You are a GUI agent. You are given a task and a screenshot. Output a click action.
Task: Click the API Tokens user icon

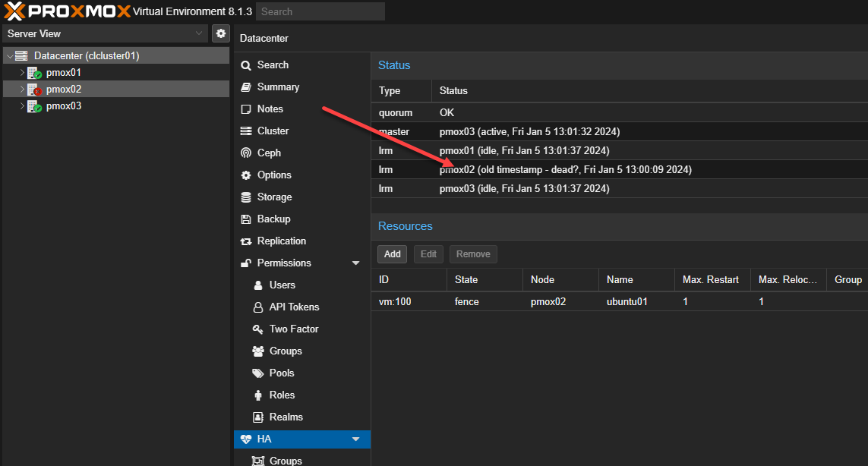click(x=257, y=307)
